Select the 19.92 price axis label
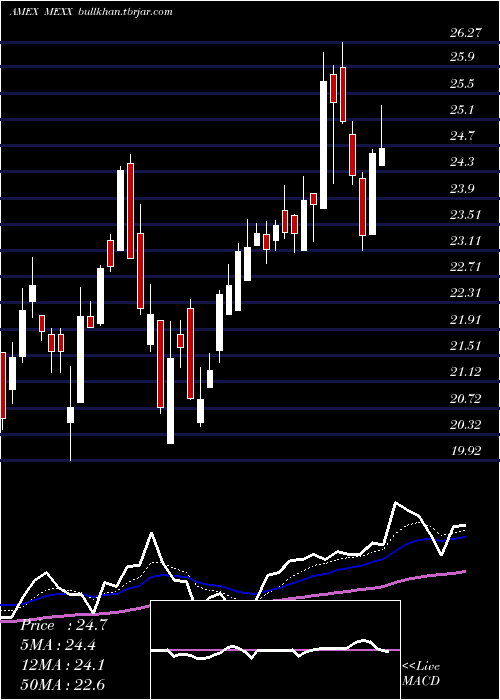The height and width of the screenshot is (700, 500). pos(466,450)
